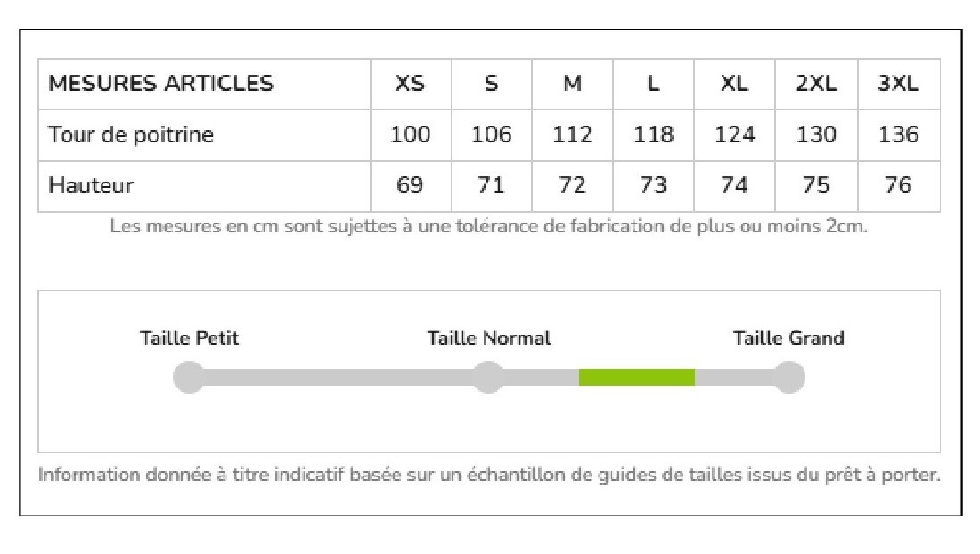Select the XS column header
Viewport: 980px width, 554px height.
[x=410, y=84]
